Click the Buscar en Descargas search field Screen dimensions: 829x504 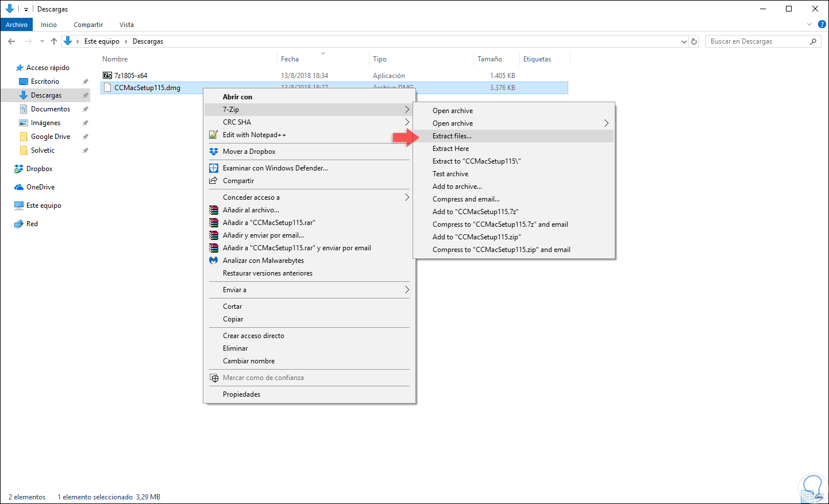point(757,41)
